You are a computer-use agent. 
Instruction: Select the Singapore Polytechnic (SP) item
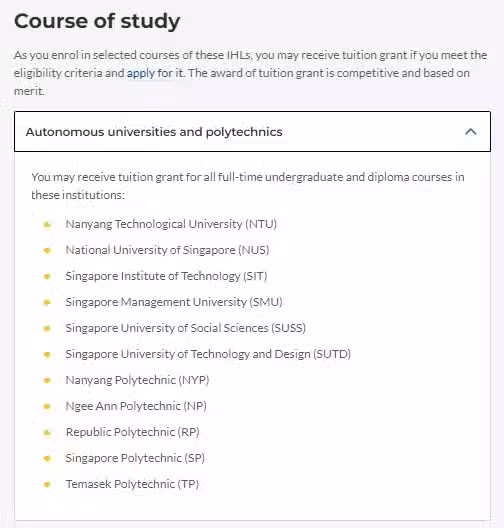click(x=135, y=458)
